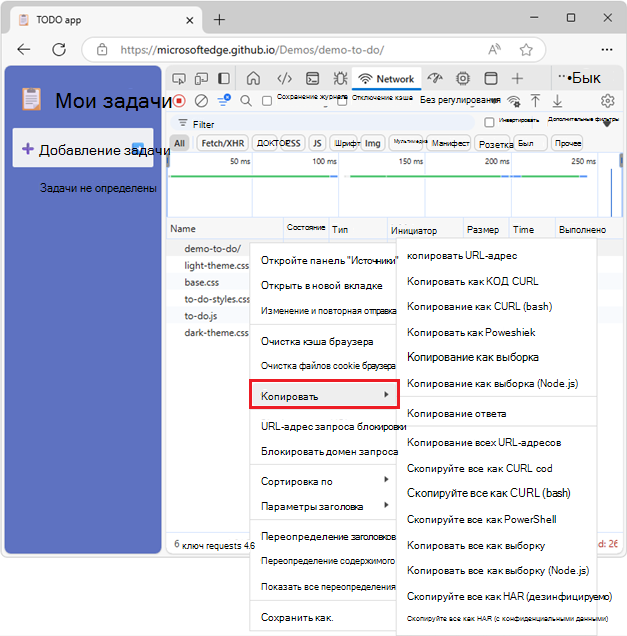
Task: Click the red record network log button
Action: pos(179,101)
